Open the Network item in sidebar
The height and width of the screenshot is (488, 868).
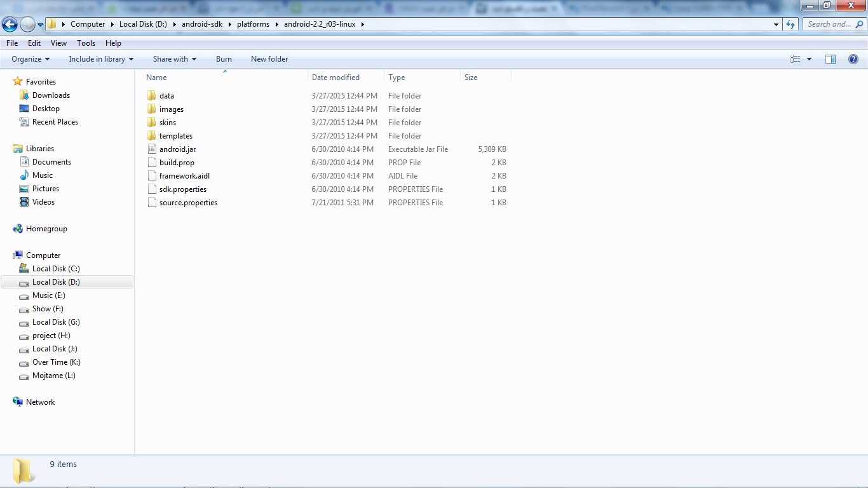point(40,402)
